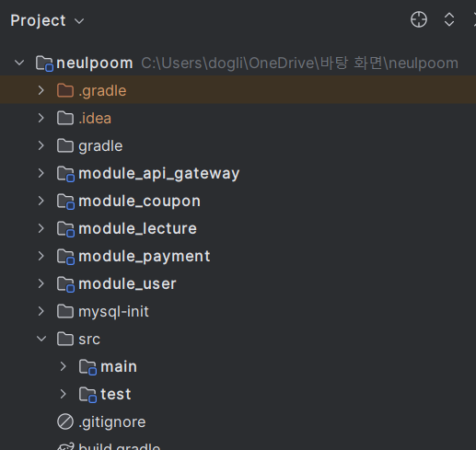Expand the .idea folder chevron
Image resolution: width=476 pixels, height=450 pixels.
41,118
